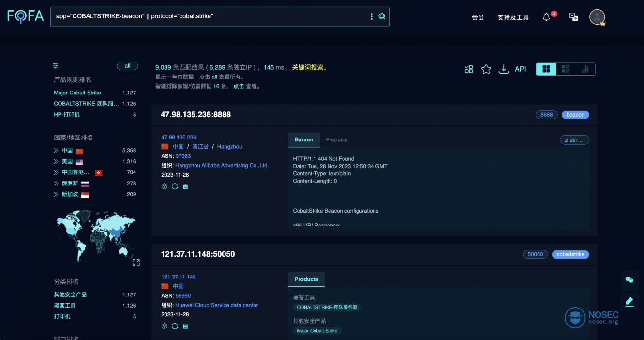Open the 支持及工具 menu
The width and height of the screenshot is (644, 340).
click(513, 17)
